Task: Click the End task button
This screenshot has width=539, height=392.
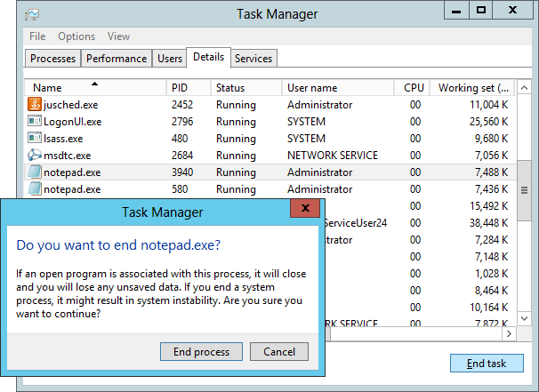Action: coord(487,364)
